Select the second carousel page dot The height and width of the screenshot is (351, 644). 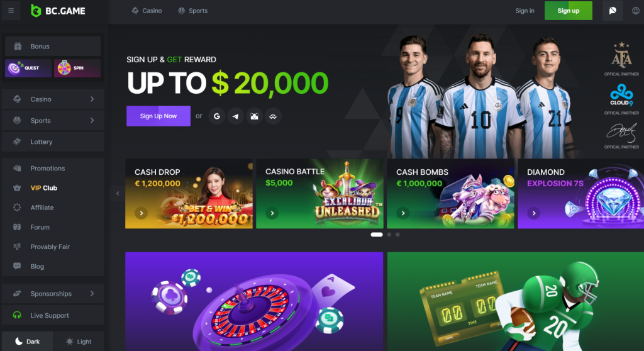point(389,235)
